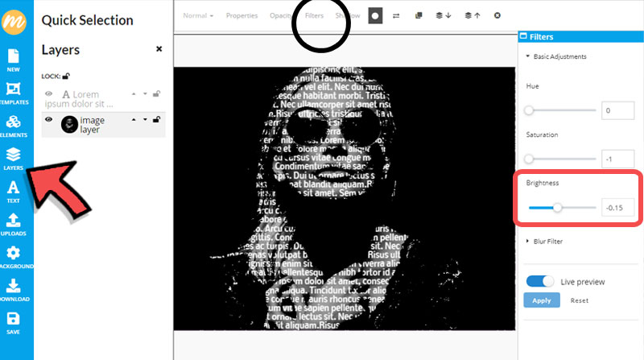Open the Templates sidebar panel
The image size is (644, 360).
point(13,93)
